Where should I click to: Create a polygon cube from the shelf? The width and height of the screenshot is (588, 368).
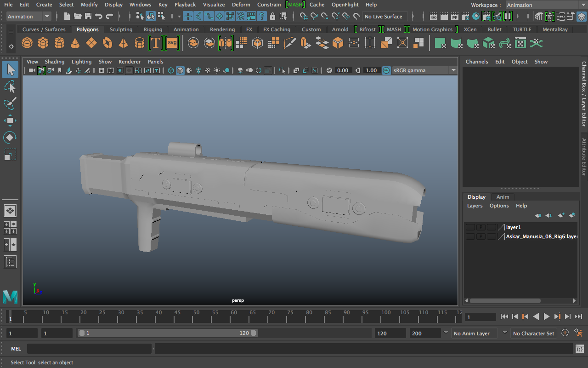pos(43,43)
